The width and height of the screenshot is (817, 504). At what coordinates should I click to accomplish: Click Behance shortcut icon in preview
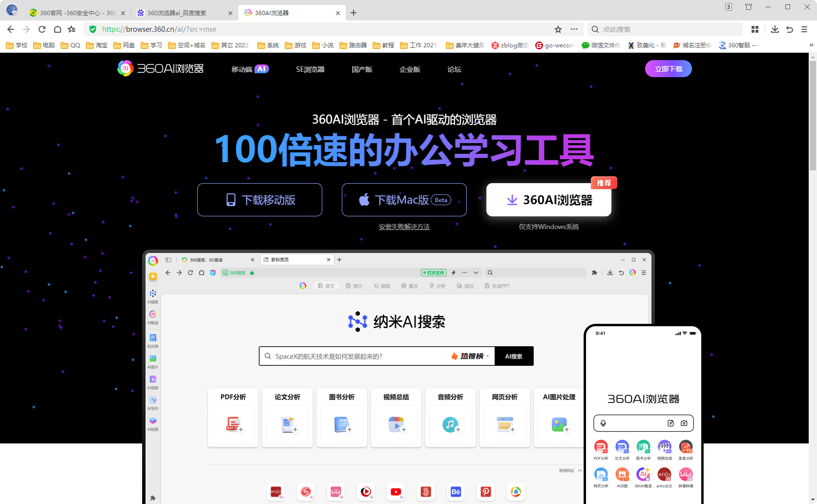tap(456, 492)
